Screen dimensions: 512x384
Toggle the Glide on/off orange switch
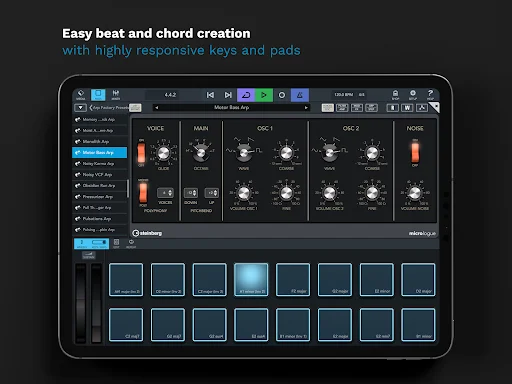click(141, 152)
